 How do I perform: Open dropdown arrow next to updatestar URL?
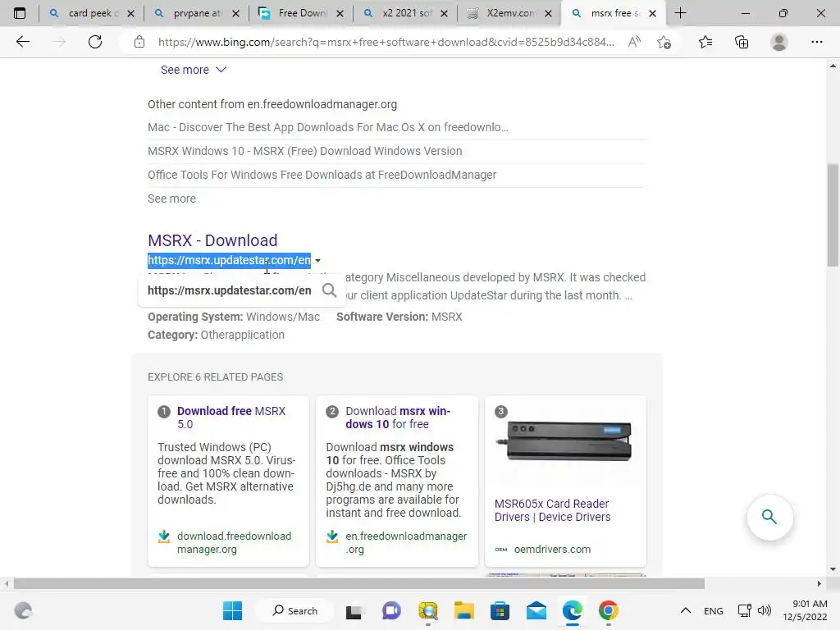tap(317, 260)
